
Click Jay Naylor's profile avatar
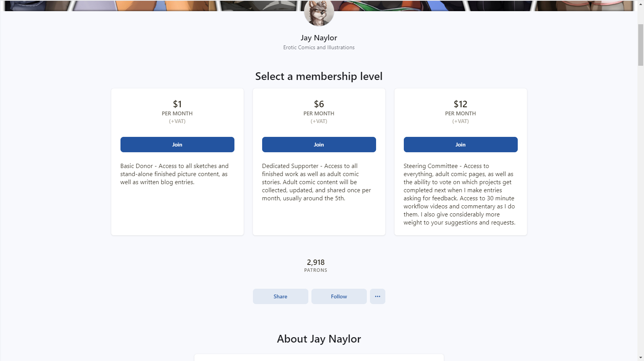[x=319, y=13]
